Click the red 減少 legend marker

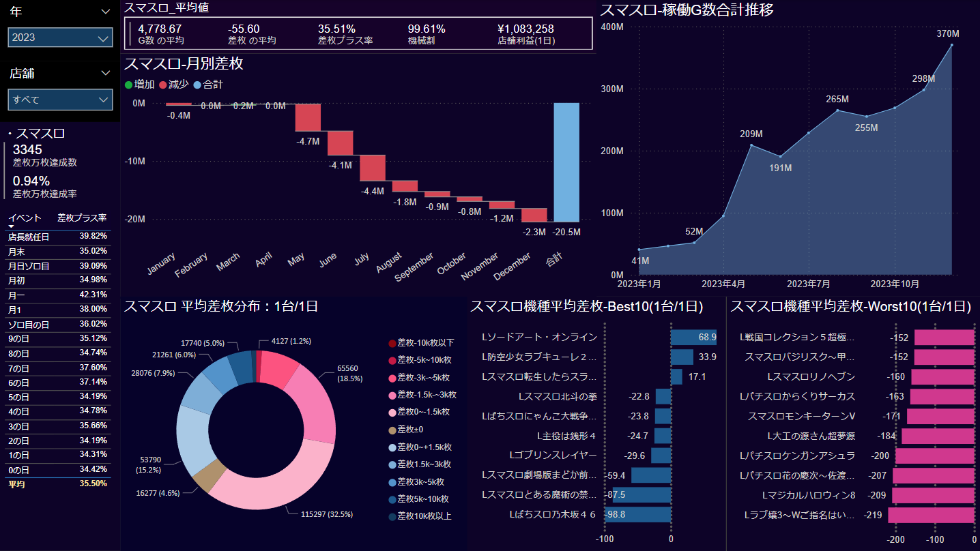(x=163, y=85)
